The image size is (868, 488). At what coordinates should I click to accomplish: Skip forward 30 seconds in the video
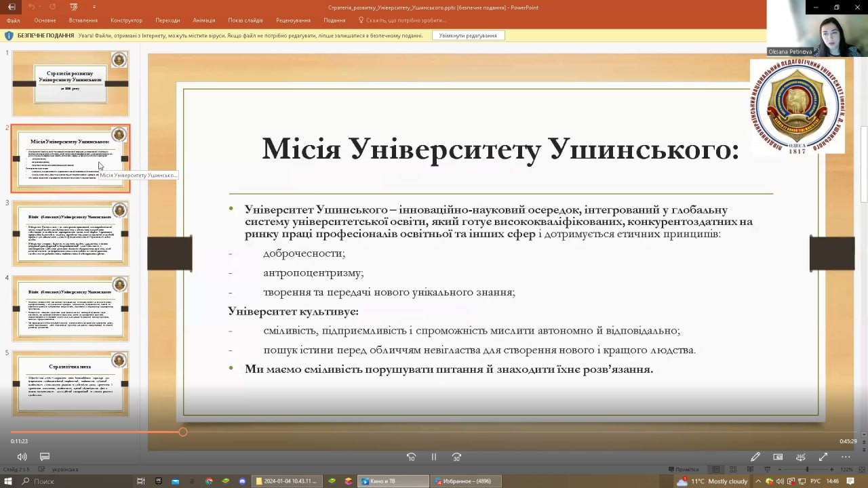456,457
